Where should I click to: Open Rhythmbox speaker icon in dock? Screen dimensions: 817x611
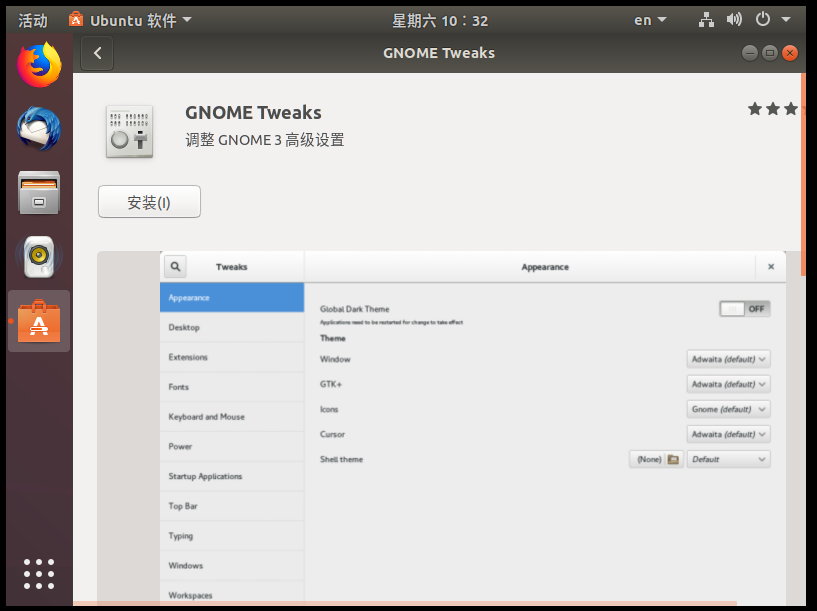[39, 257]
